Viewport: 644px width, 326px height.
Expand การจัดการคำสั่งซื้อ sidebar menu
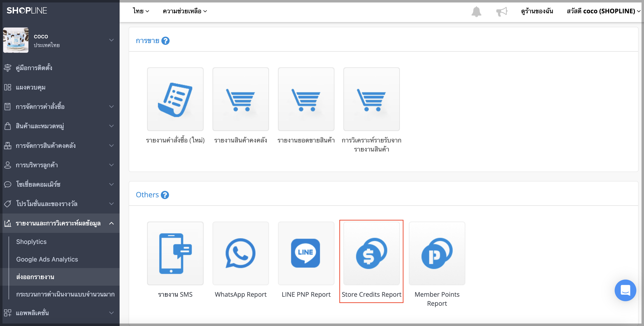coord(60,107)
